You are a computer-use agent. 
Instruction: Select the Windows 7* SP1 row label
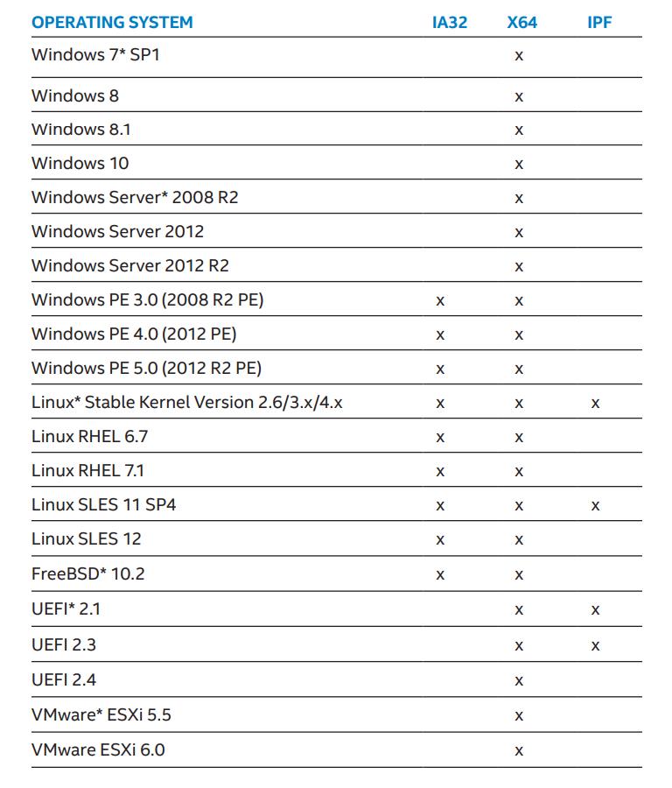pyautogui.click(x=95, y=54)
